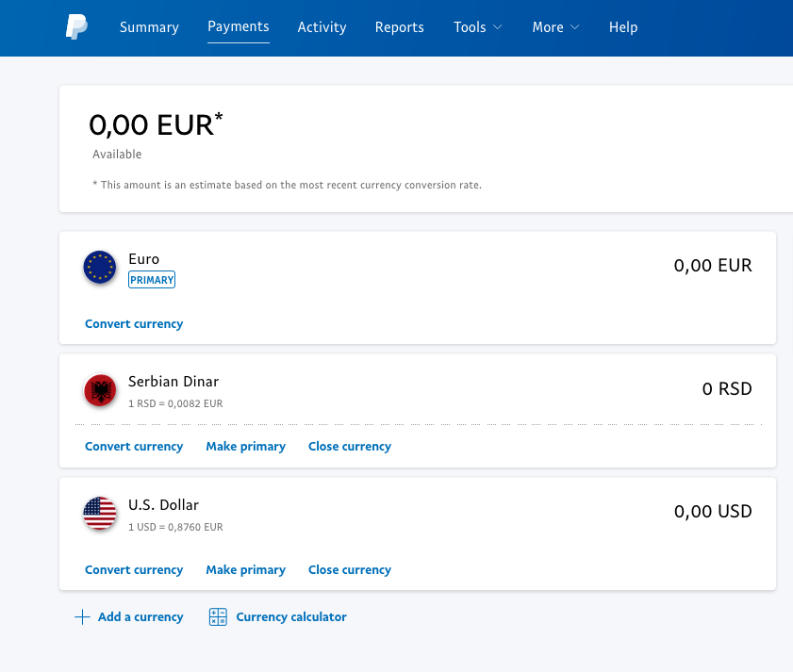This screenshot has height=672, width=793.
Task: Go to the Summary tab
Action: (x=149, y=27)
